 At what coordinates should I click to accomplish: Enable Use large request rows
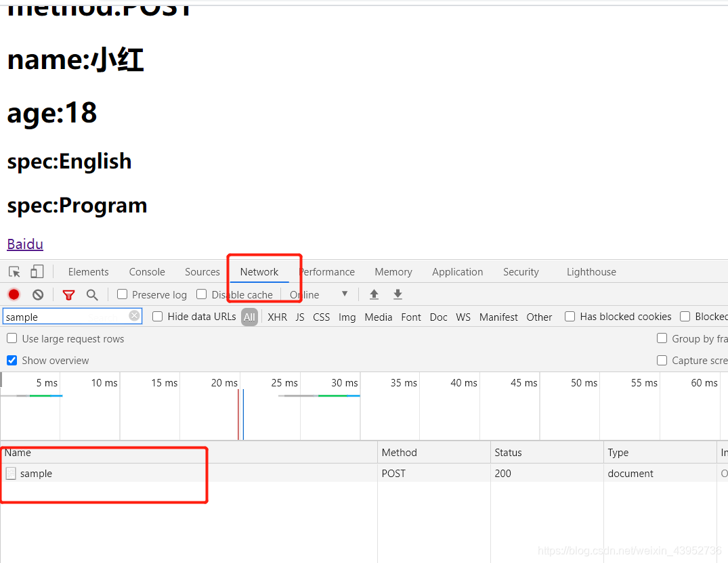[12, 338]
